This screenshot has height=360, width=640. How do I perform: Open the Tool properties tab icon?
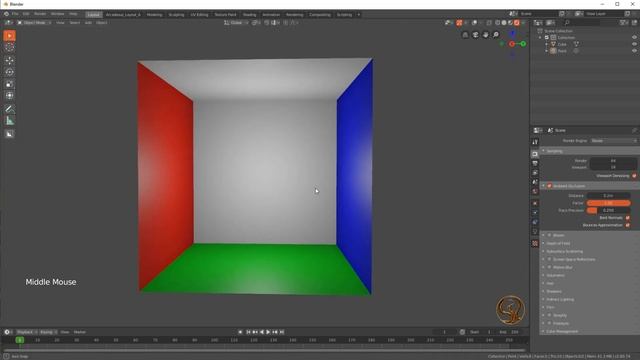coord(535,142)
